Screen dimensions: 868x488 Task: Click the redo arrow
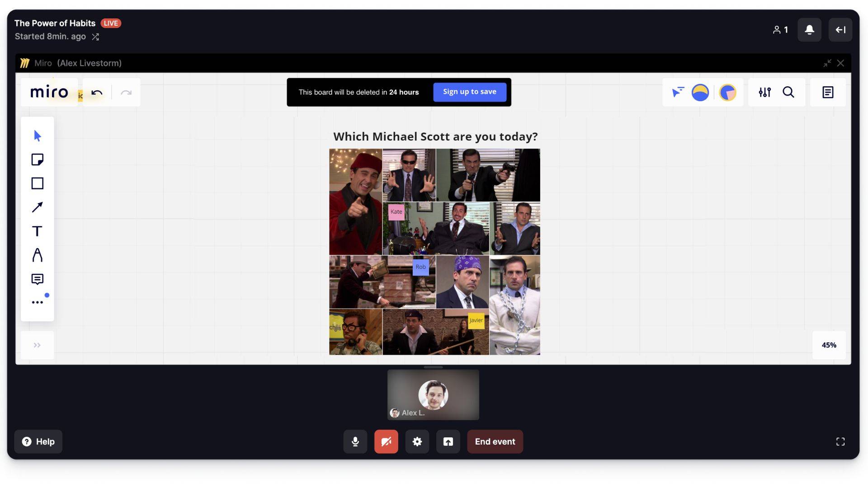click(126, 93)
